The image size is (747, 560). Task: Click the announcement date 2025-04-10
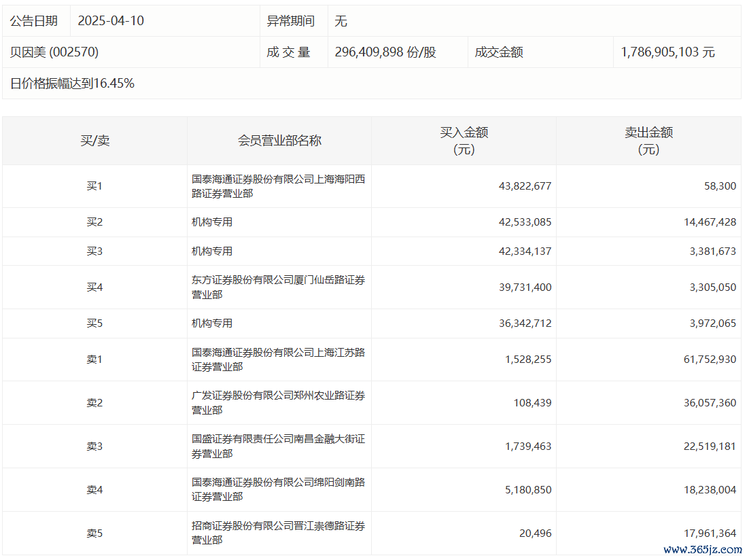click(111, 21)
